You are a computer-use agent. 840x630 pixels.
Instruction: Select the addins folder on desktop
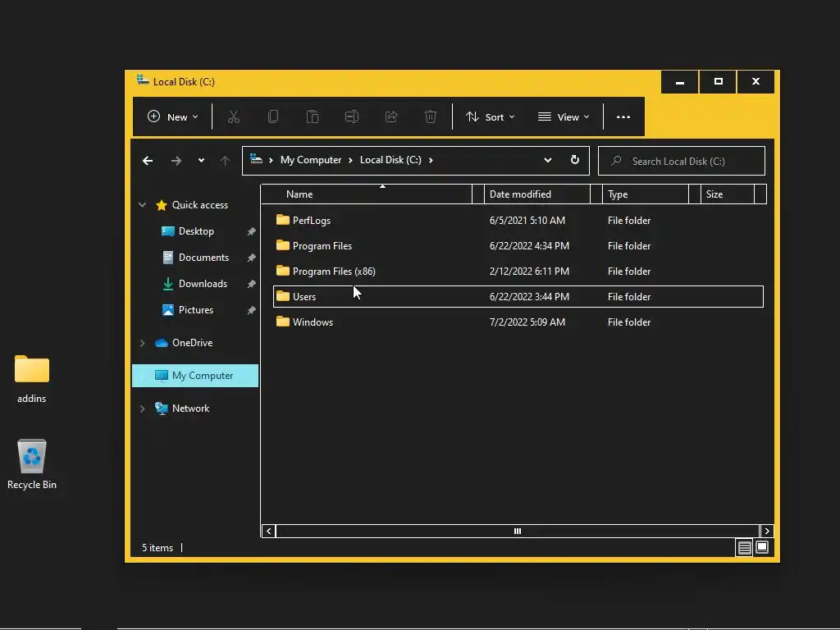tap(32, 379)
